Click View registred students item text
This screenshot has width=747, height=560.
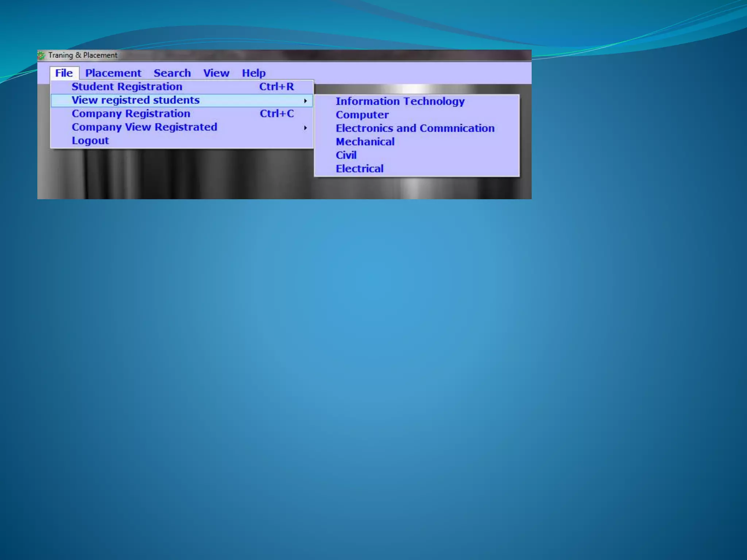coord(136,100)
